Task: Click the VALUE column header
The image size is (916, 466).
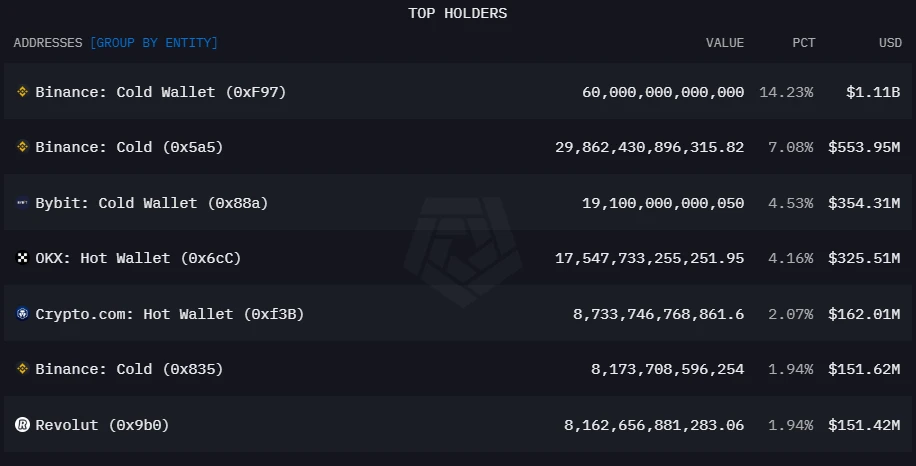Action: click(x=724, y=43)
